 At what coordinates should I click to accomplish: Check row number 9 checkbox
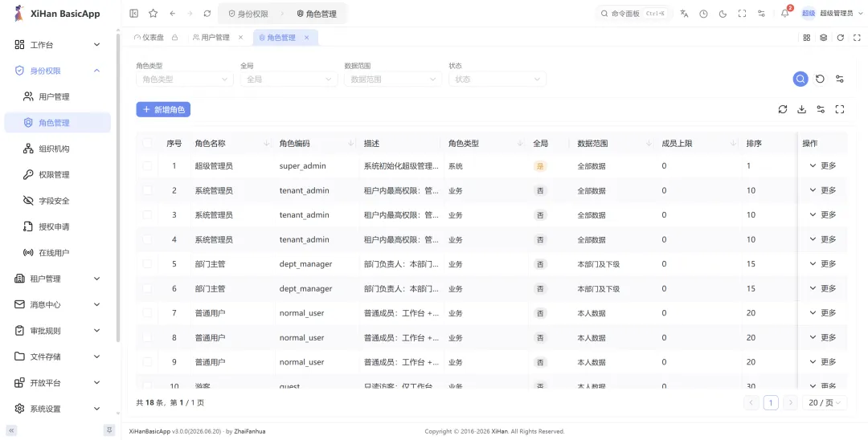click(147, 361)
